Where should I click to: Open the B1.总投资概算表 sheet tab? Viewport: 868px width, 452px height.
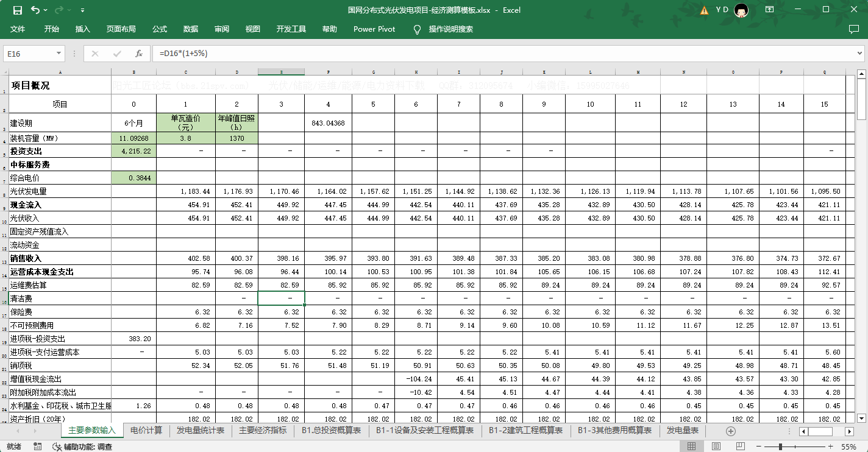tap(331, 431)
